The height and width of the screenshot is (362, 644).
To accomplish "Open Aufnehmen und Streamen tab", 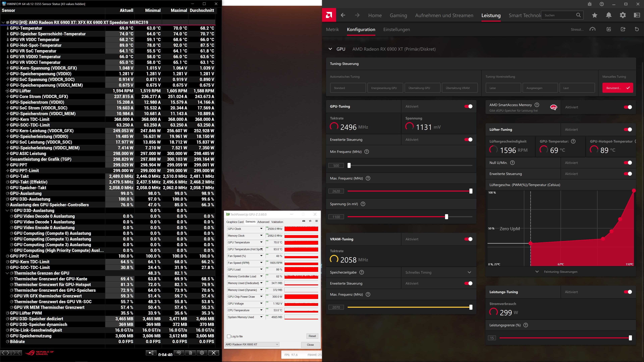I will 444,15.
